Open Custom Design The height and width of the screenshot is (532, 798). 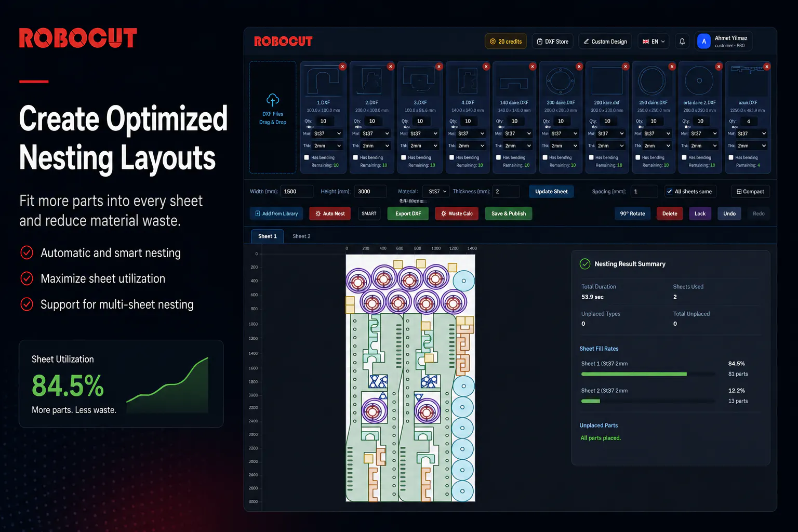click(x=605, y=42)
